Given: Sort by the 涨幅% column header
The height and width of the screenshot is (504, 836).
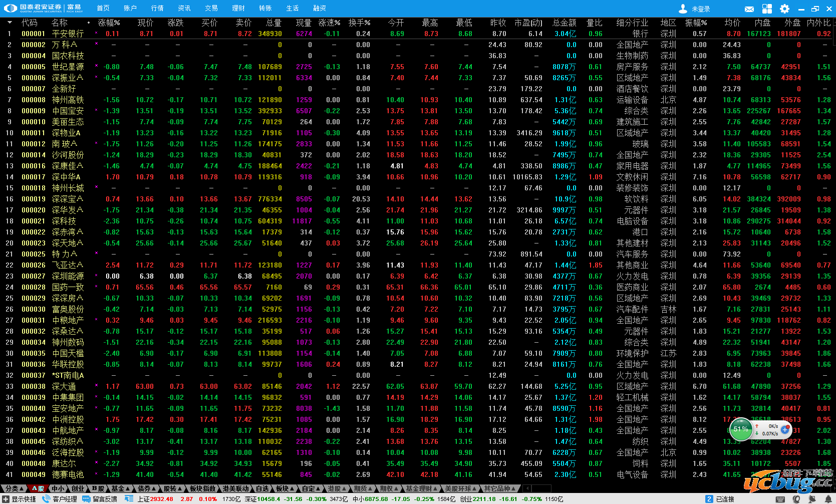Looking at the screenshot, I should (109, 23).
